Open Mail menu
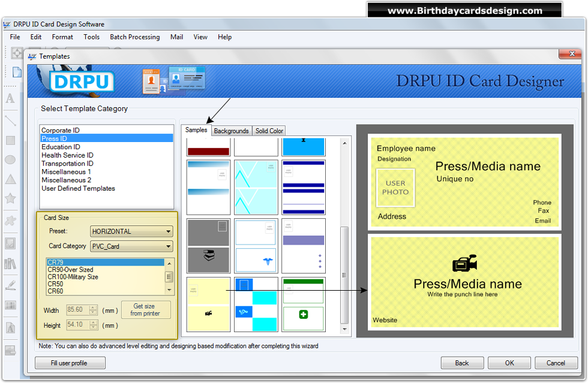 click(x=176, y=37)
